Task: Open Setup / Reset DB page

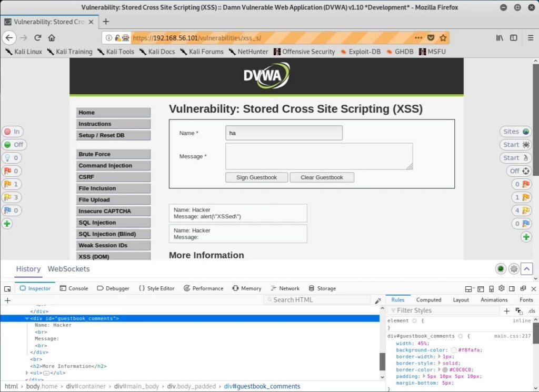Action: [x=113, y=135]
